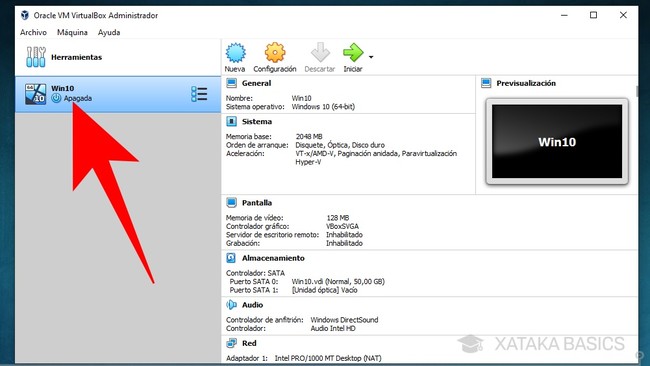Open Configuración with the orange gear icon

tap(275, 53)
